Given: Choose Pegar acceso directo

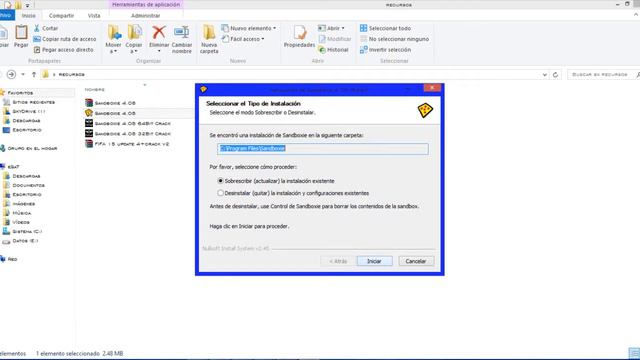Looking at the screenshot, I should pos(63,49).
